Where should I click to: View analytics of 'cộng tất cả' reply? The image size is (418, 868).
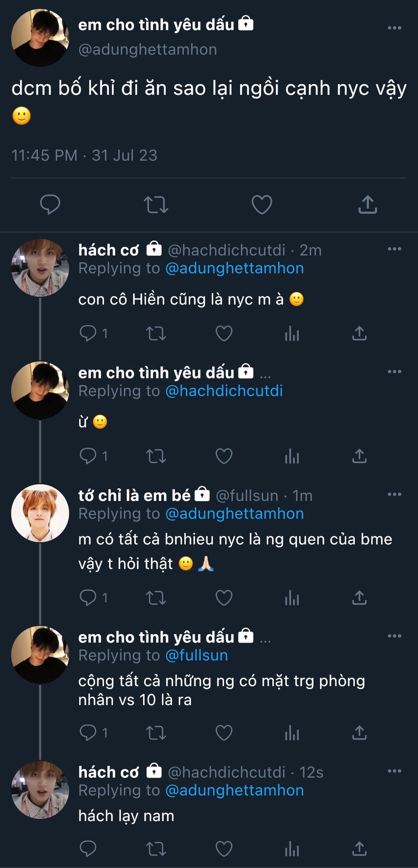[292, 732]
